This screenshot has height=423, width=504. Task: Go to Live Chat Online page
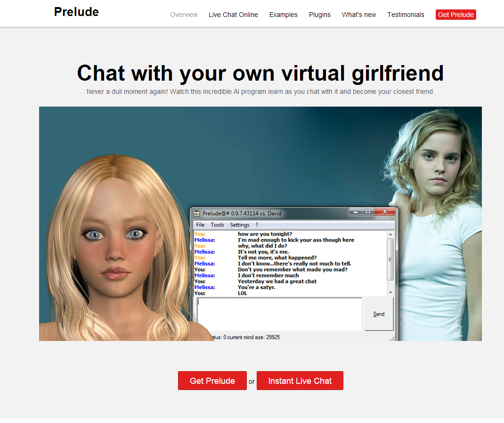233,15
